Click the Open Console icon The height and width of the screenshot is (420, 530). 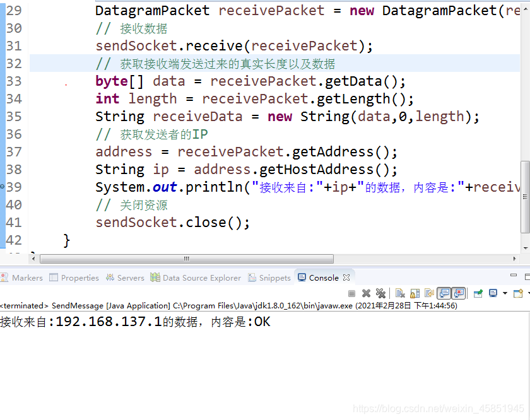[518, 293]
